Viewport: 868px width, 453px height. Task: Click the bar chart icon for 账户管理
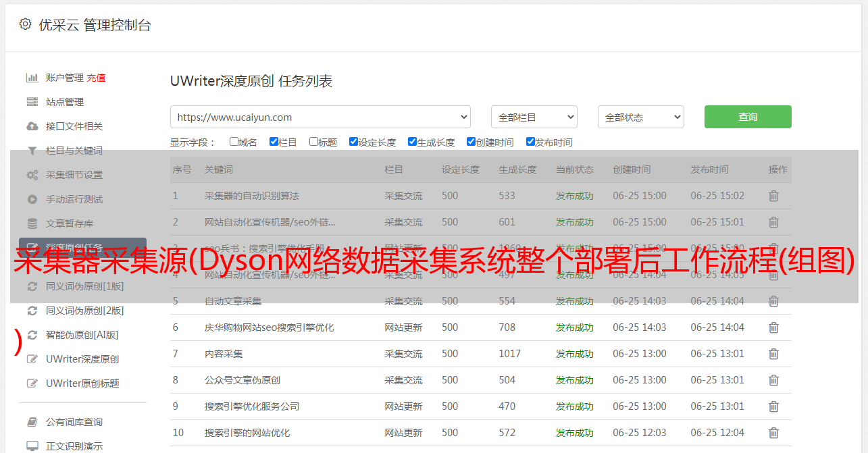click(x=32, y=78)
